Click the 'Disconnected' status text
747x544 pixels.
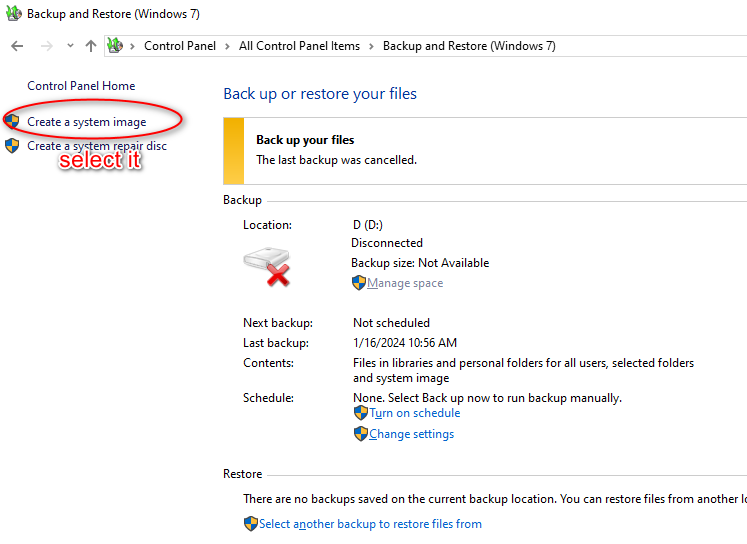(x=387, y=243)
